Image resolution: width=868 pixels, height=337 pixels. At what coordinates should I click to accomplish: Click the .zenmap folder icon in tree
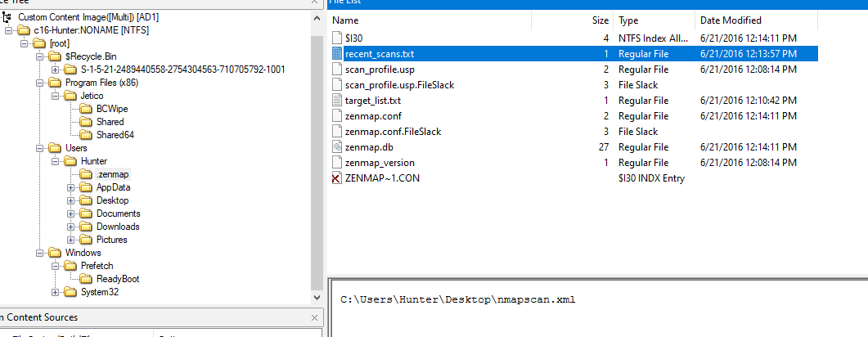coord(87,174)
